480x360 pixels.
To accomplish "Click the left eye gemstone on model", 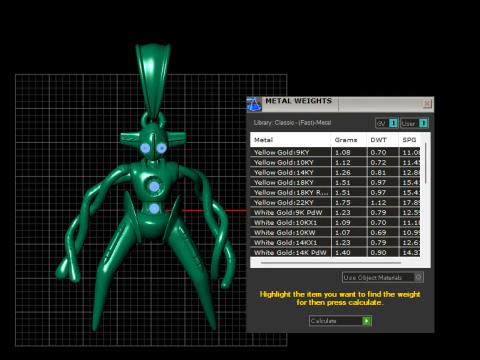I will [145, 148].
